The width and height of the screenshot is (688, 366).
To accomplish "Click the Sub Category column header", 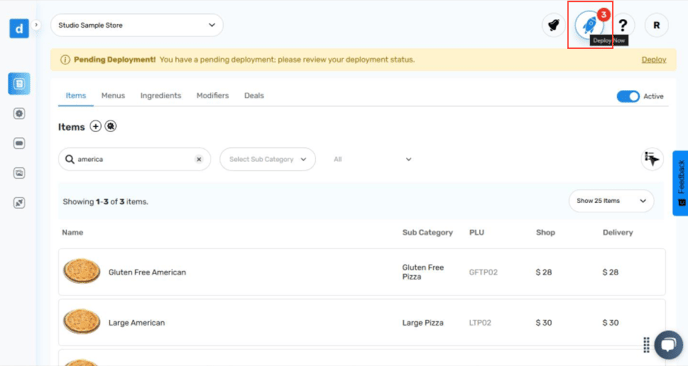I will coord(427,233).
